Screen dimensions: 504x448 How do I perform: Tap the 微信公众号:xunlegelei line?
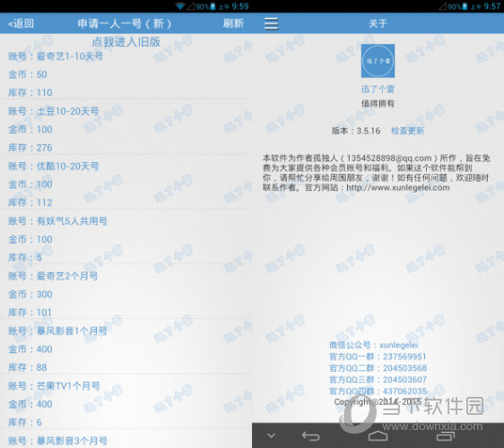(373, 345)
